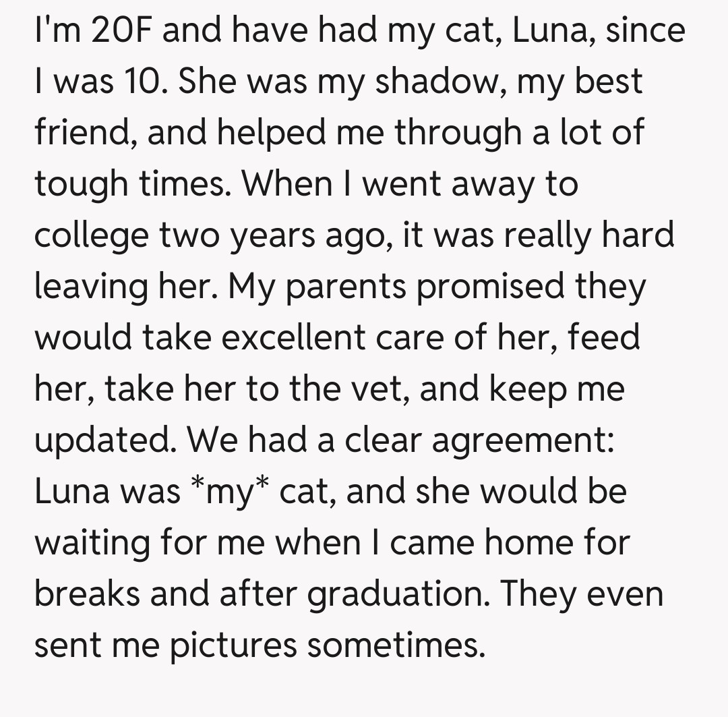Click the word "breaks"

tap(89, 594)
